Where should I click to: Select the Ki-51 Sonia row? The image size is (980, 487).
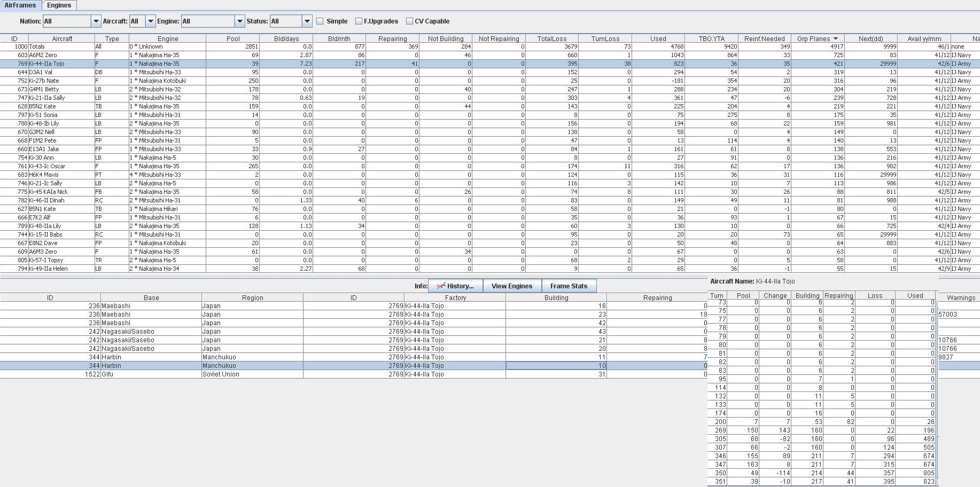[x=490, y=115]
